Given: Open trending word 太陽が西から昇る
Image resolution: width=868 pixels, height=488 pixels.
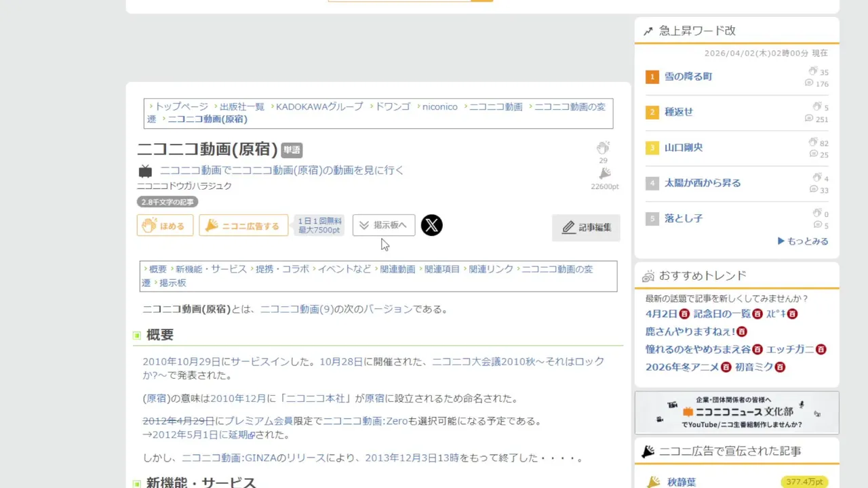Looking at the screenshot, I should click(702, 183).
